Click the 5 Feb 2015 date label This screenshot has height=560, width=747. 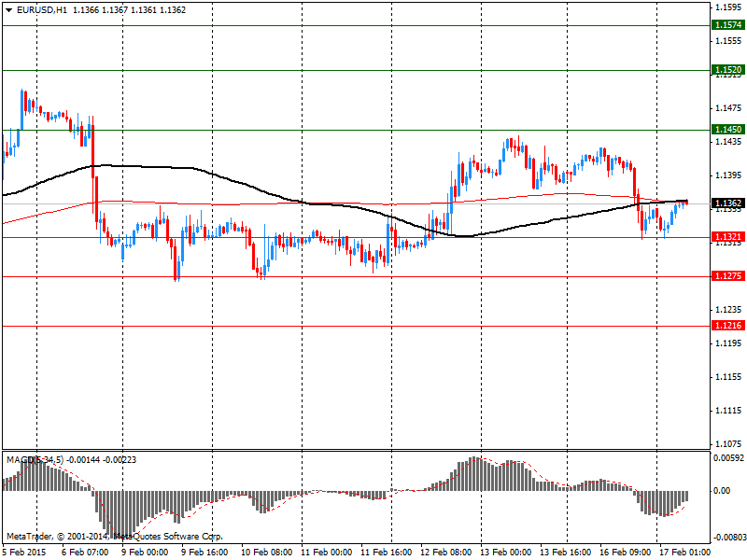(24, 553)
